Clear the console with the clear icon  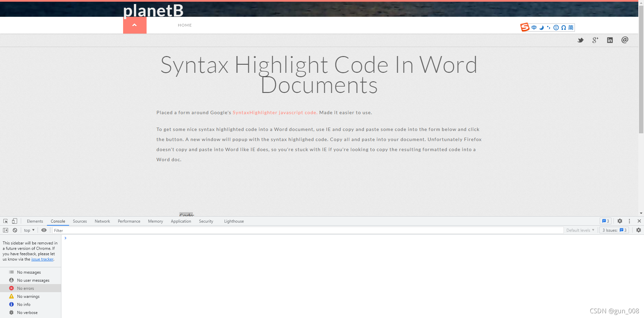pos(15,230)
